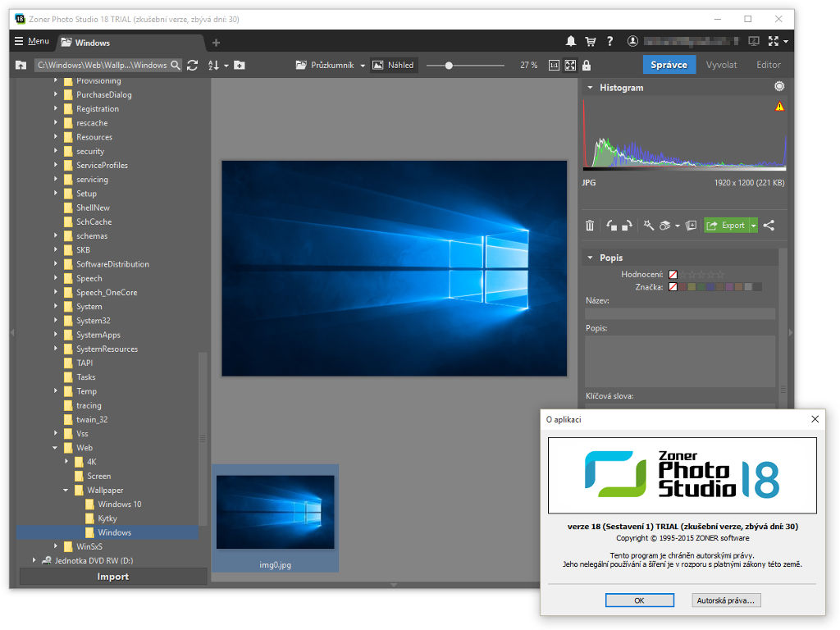Open the shopping cart store

(591, 41)
